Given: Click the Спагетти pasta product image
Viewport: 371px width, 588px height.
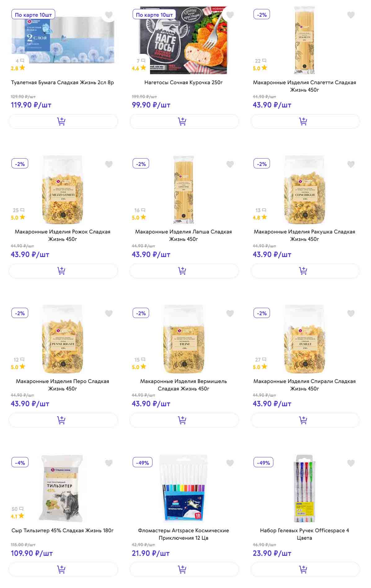Looking at the screenshot, I should point(304,40).
